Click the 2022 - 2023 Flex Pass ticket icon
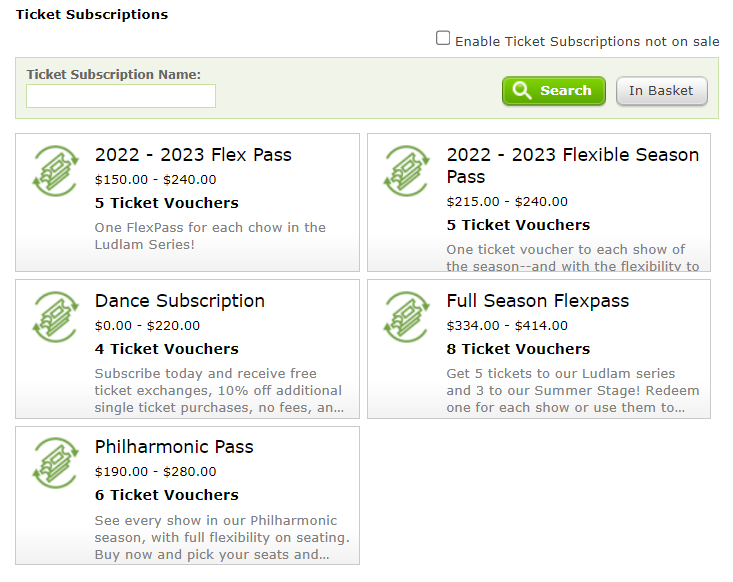This screenshot has height=582, width=733. pyautogui.click(x=56, y=171)
